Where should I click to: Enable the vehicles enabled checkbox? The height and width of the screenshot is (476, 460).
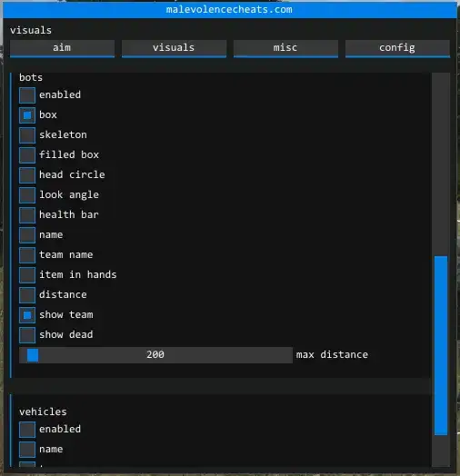(27, 430)
